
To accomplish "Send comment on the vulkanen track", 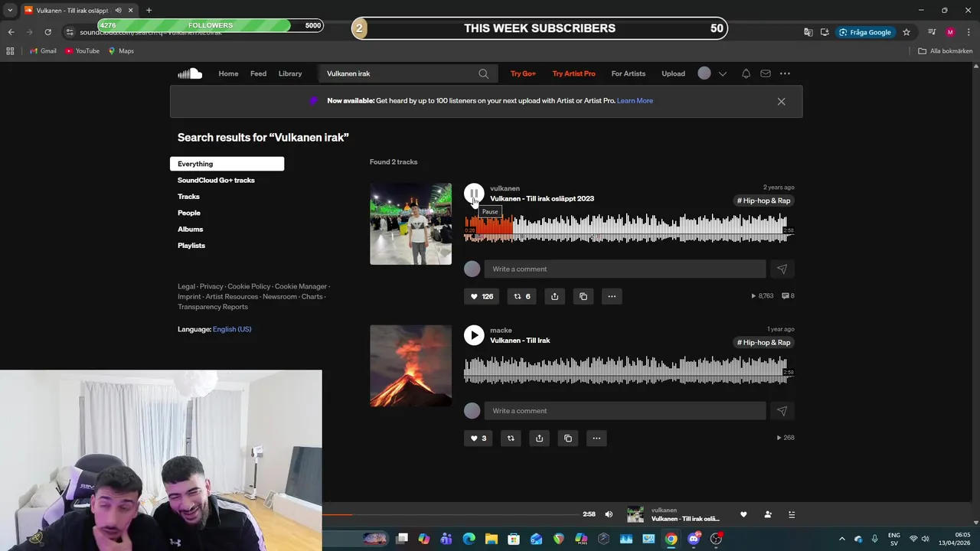I will (x=782, y=269).
